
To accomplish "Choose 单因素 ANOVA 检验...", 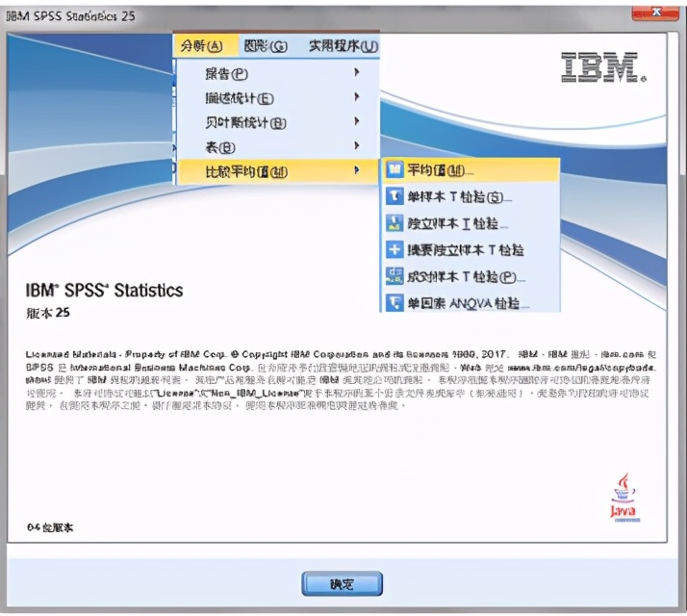I will [x=471, y=303].
